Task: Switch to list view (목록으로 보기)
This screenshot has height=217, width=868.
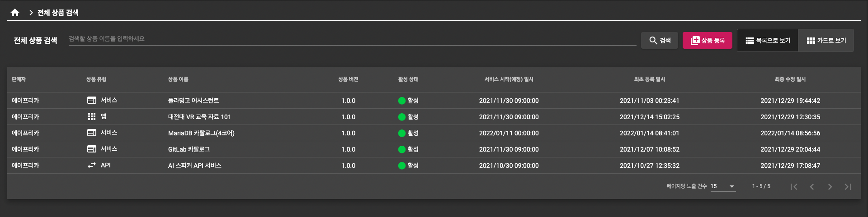Action: (x=768, y=41)
